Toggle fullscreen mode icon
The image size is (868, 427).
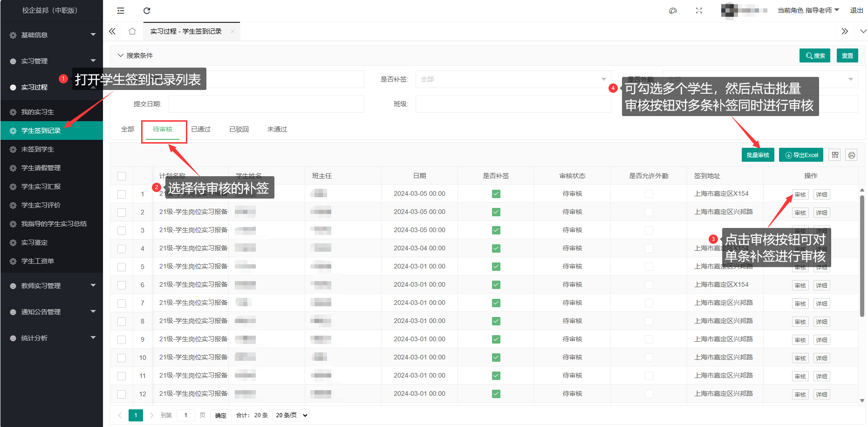tap(699, 11)
